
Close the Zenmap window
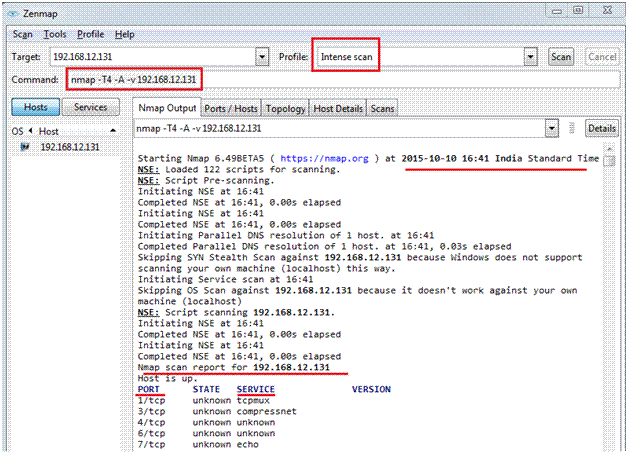(x=608, y=10)
